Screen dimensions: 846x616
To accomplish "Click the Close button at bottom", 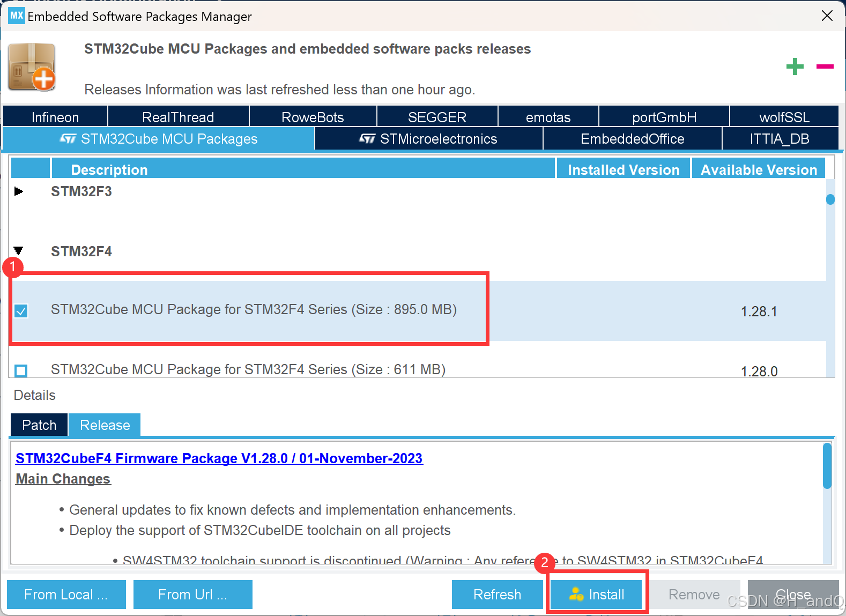I will (x=793, y=595).
